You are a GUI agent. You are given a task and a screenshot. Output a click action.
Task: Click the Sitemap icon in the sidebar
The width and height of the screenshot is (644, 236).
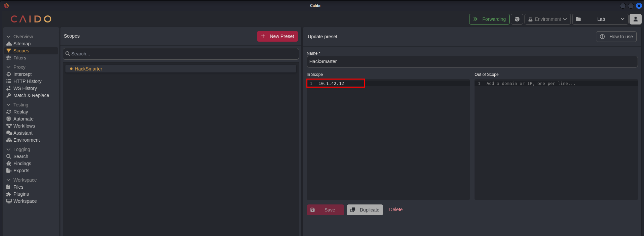coord(9,44)
